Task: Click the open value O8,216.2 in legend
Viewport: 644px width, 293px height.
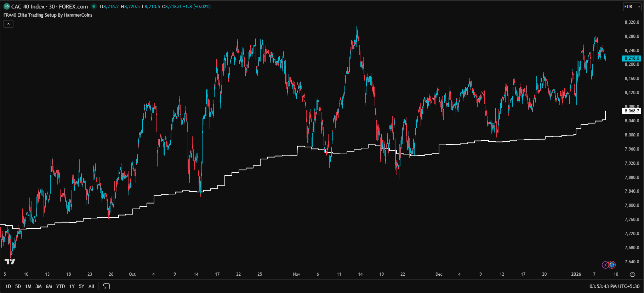Action: [109, 7]
